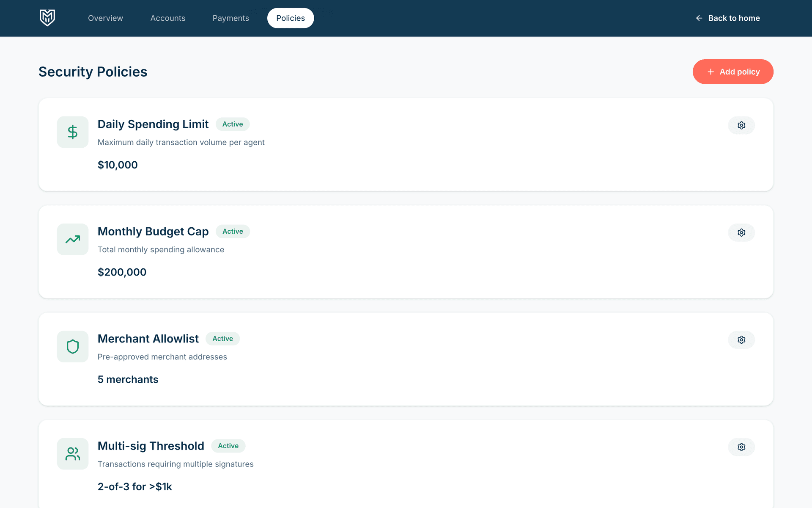This screenshot has height=508, width=812.
Task: Open settings gear for Monthly Budget Cap
Action: [741, 232]
